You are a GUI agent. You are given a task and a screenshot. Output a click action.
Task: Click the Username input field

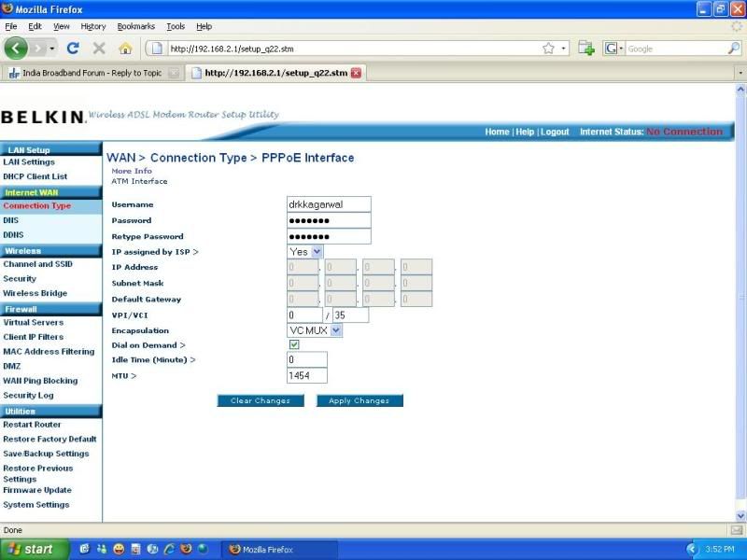pos(329,203)
